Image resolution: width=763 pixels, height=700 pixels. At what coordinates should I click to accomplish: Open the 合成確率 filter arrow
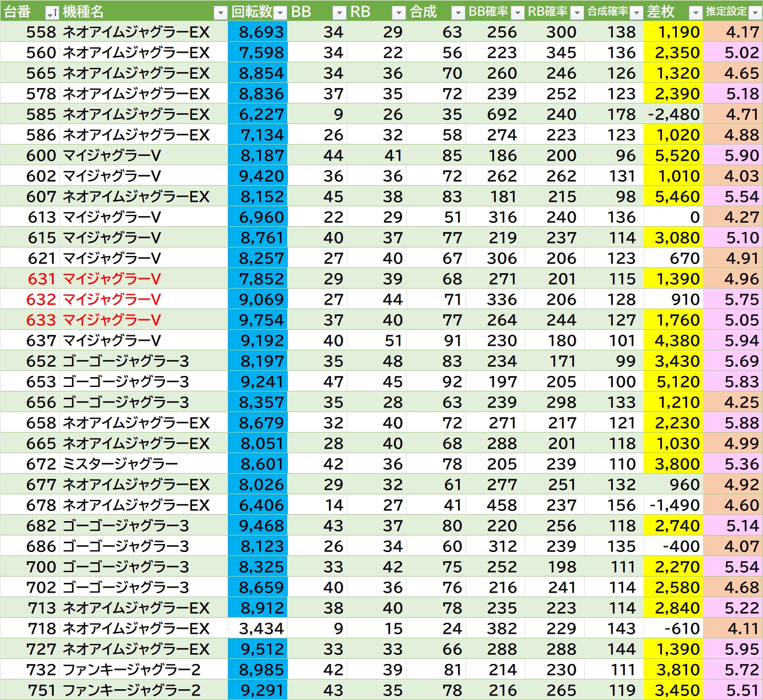(x=636, y=13)
